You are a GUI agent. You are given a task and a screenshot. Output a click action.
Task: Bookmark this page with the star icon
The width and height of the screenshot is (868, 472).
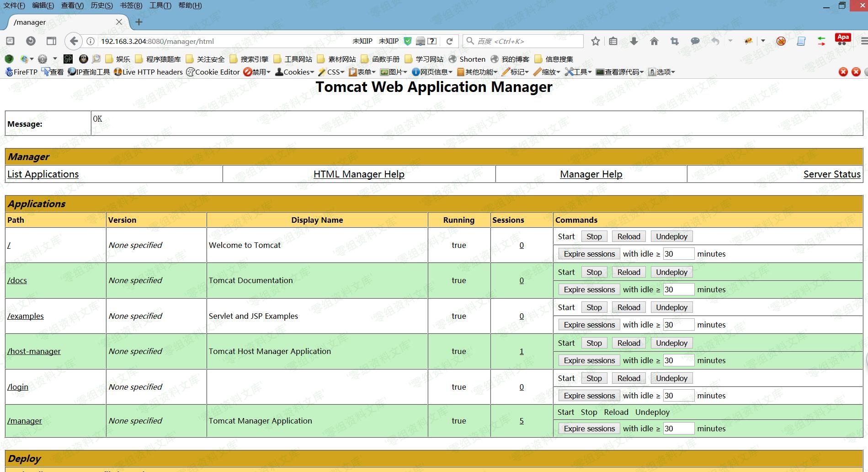coord(595,41)
